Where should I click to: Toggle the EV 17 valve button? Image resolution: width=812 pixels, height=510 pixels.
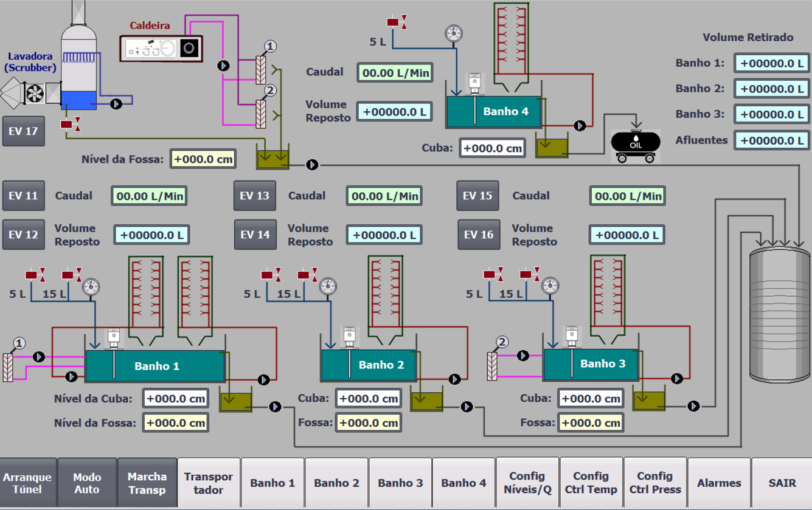point(24,131)
